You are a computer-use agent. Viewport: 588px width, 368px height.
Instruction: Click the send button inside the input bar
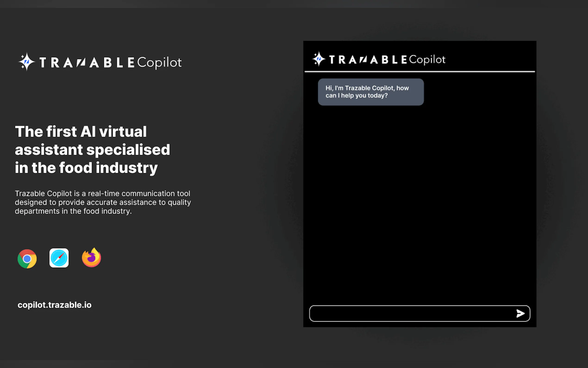(520, 314)
